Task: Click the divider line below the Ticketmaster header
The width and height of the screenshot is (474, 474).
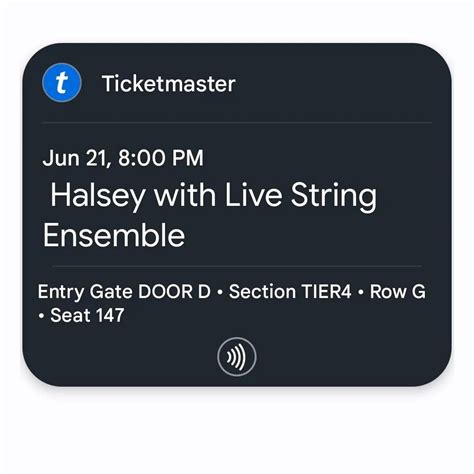Action: click(237, 123)
